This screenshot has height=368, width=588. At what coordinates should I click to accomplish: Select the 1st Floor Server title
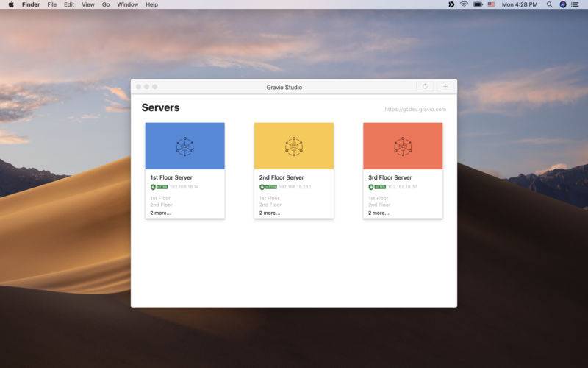(171, 177)
